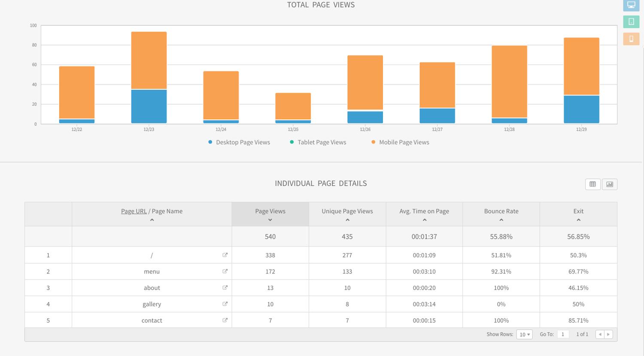The height and width of the screenshot is (356, 644).
Task: Click the Avg. Time on Page header
Action: pos(424,211)
